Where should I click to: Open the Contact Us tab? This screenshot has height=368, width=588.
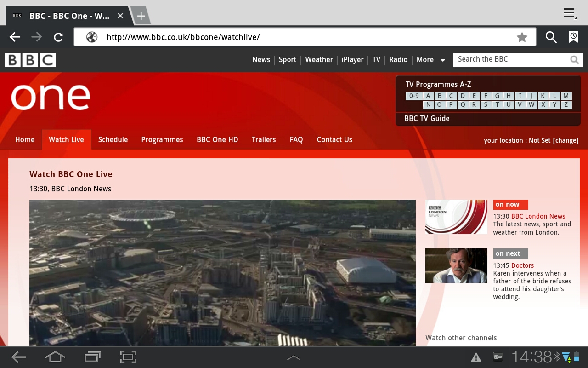[334, 140]
